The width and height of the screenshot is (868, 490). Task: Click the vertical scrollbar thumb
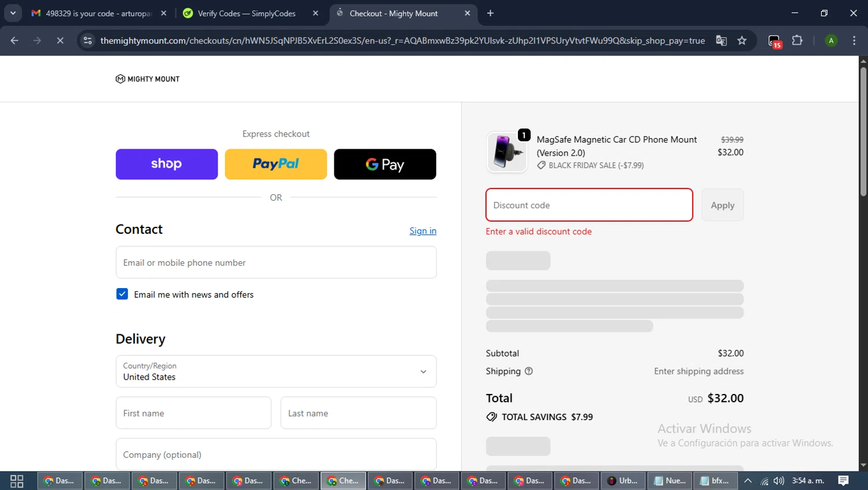click(x=863, y=132)
